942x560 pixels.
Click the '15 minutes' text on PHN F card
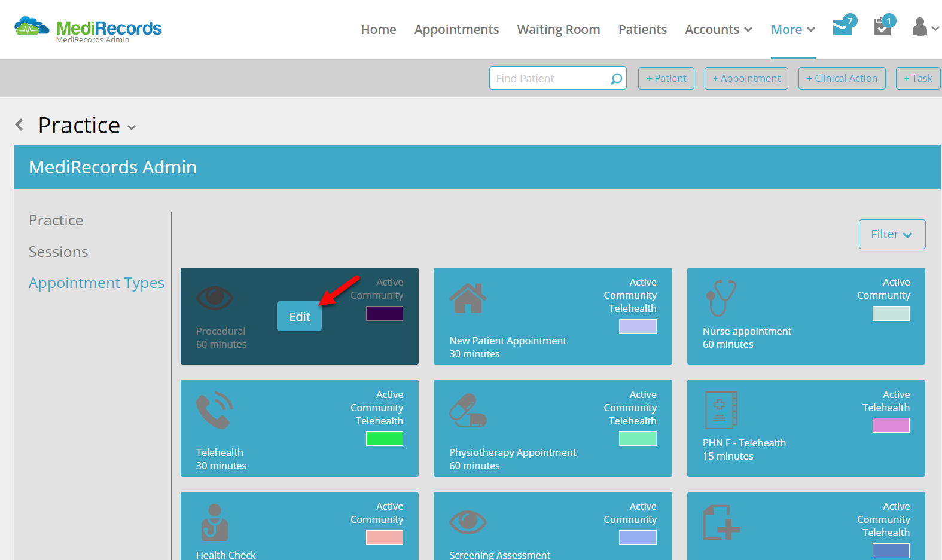click(x=728, y=456)
